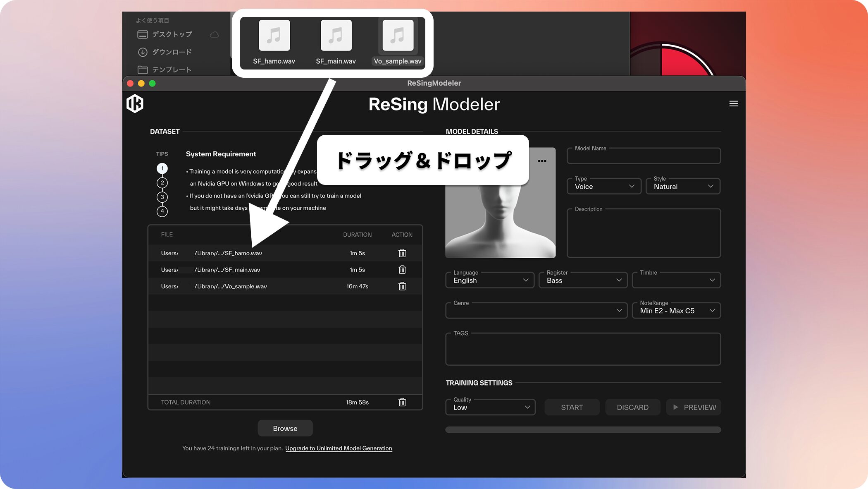The height and width of the screenshot is (489, 868).
Task: Delete SF_hamo.wav using its trash icon
Action: pos(402,253)
